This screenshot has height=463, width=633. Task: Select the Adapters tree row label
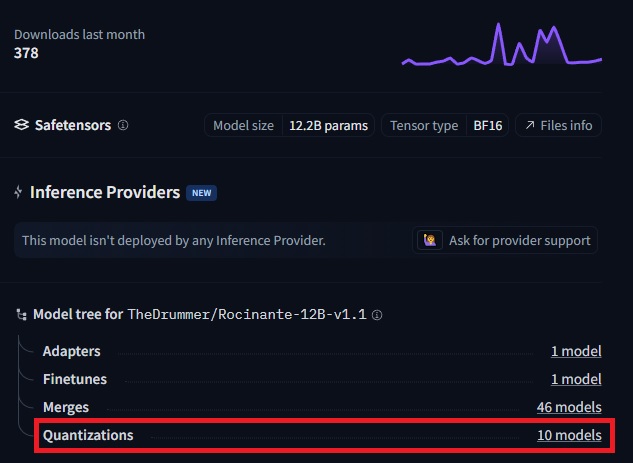pos(71,351)
